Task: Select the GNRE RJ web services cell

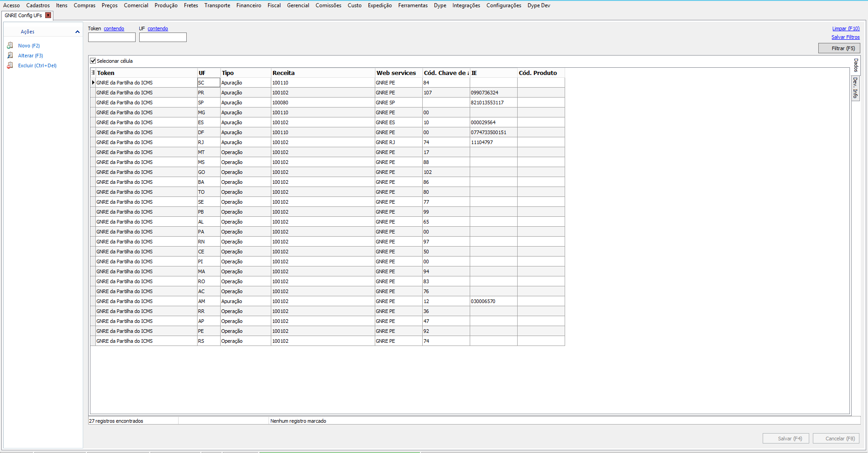Action: pyautogui.click(x=399, y=142)
